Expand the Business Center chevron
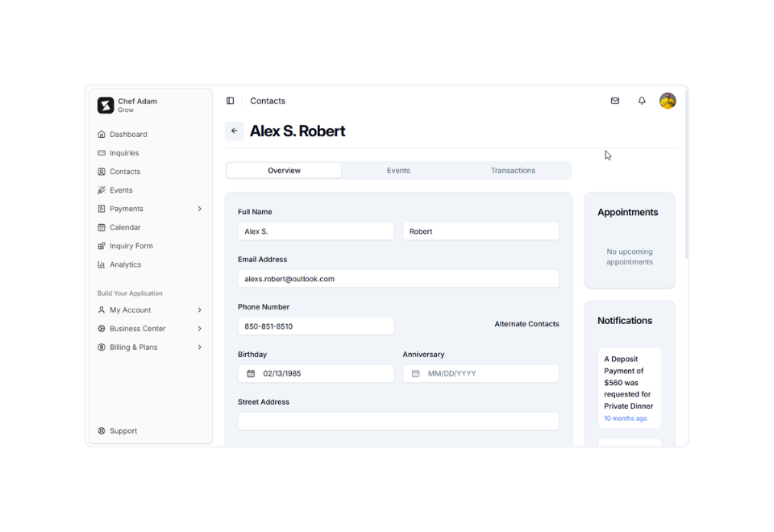 pos(199,329)
